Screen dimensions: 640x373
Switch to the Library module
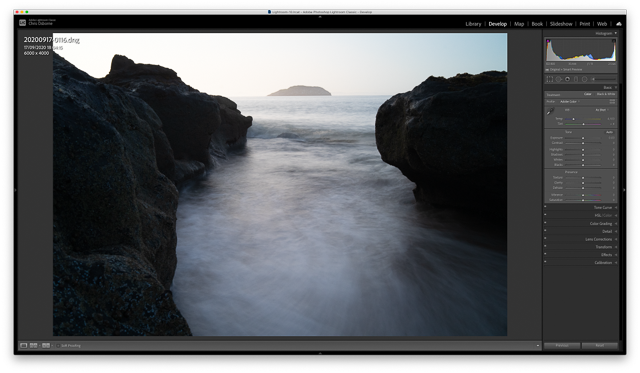click(x=473, y=24)
